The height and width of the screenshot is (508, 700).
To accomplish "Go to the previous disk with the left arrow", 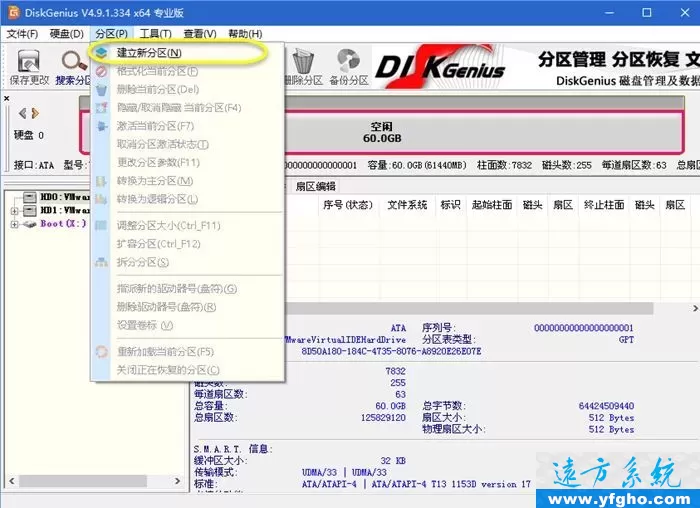I will [22, 113].
